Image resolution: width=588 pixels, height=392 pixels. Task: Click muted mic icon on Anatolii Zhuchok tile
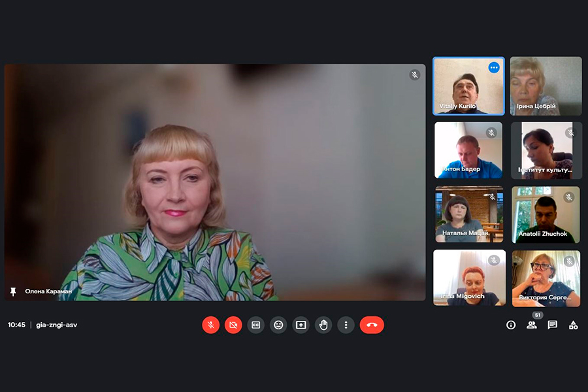(569, 197)
